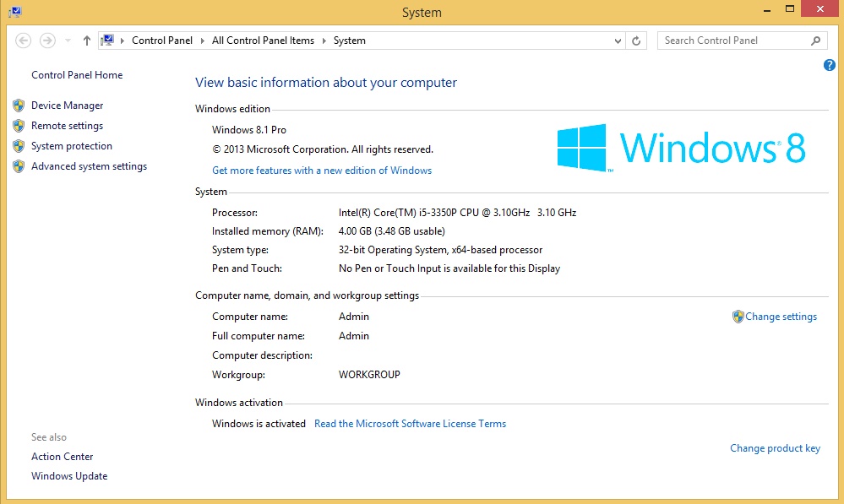Click the 4.00 GB installed memory value

[x=392, y=231]
